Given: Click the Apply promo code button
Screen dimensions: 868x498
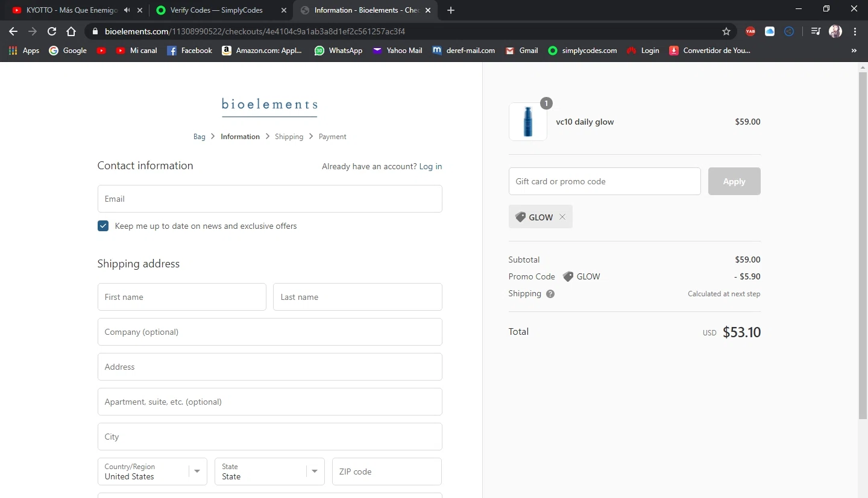Looking at the screenshot, I should click(734, 181).
